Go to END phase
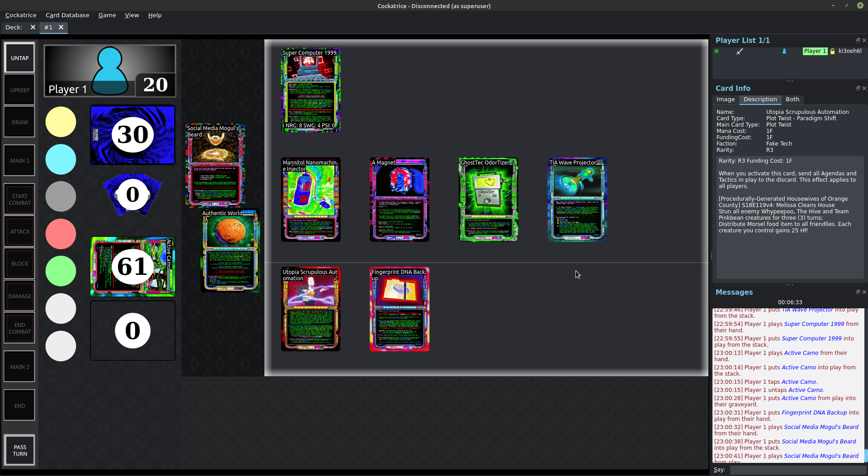The image size is (868, 476). (x=19, y=405)
